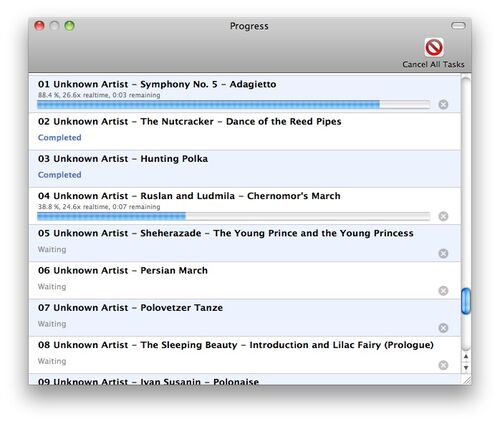Cancel the Symphony No. 5 Adagietto task
The height and width of the screenshot is (424, 500).
click(443, 105)
